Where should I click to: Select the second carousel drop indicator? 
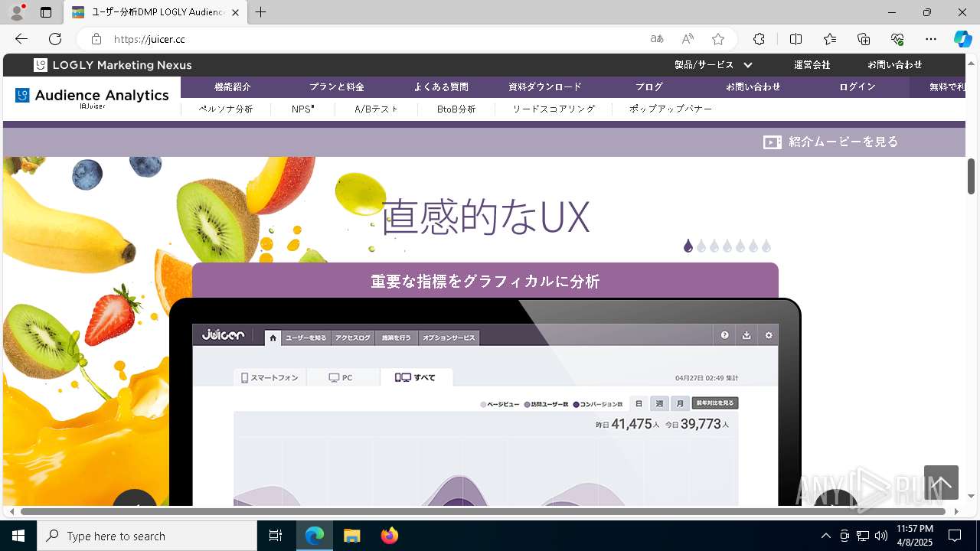tap(701, 246)
